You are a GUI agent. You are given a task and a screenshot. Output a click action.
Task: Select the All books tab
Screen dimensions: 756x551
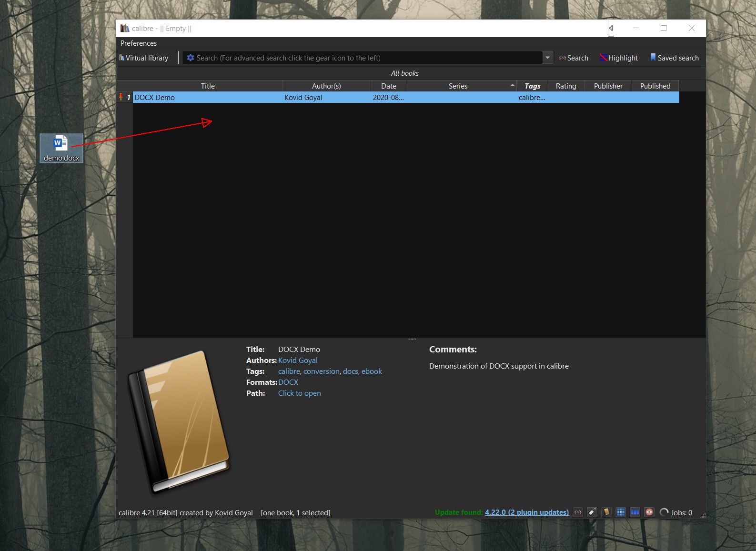tap(405, 73)
